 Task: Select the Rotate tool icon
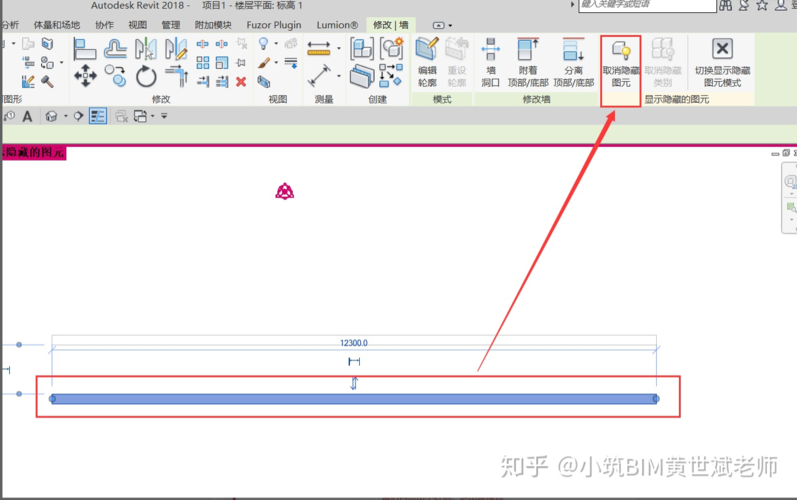tap(146, 77)
